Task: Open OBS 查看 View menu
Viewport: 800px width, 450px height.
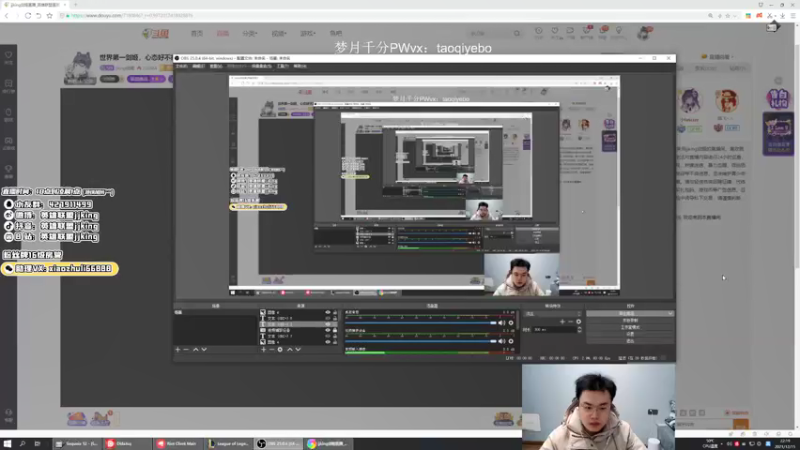Action: pyautogui.click(x=216, y=66)
